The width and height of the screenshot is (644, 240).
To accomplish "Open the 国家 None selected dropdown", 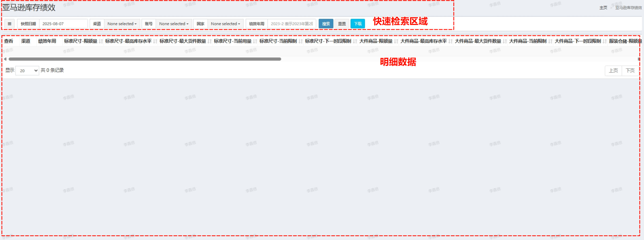I will tap(225, 24).
